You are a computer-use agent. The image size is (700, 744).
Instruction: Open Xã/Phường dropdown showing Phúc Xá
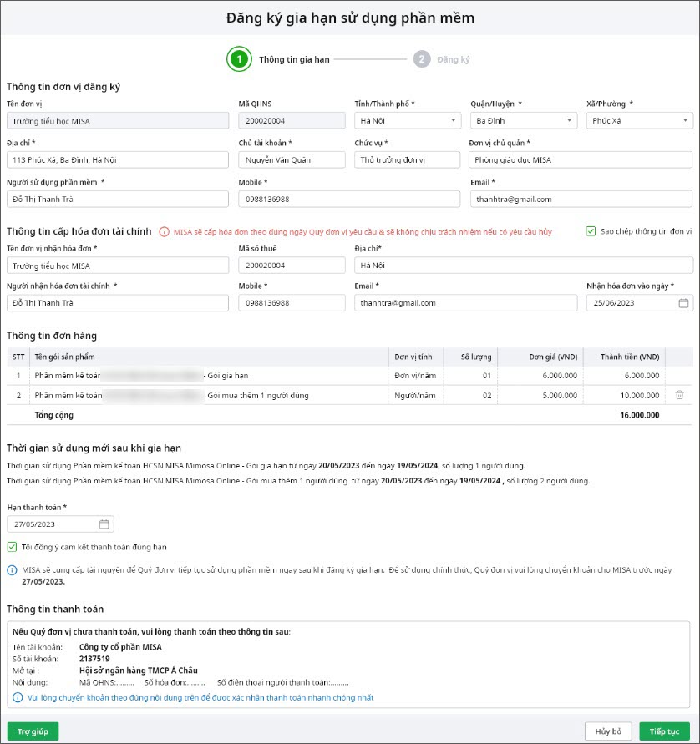(x=640, y=120)
